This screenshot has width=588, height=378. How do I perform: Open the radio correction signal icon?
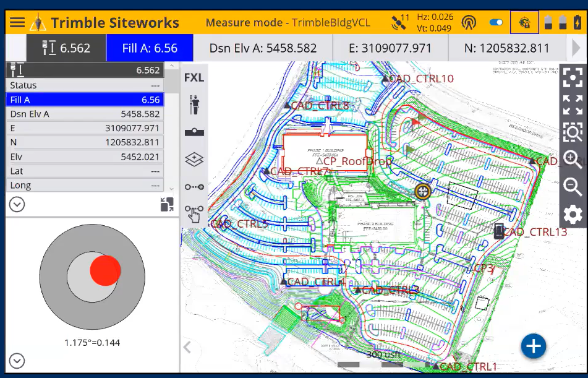coord(469,22)
